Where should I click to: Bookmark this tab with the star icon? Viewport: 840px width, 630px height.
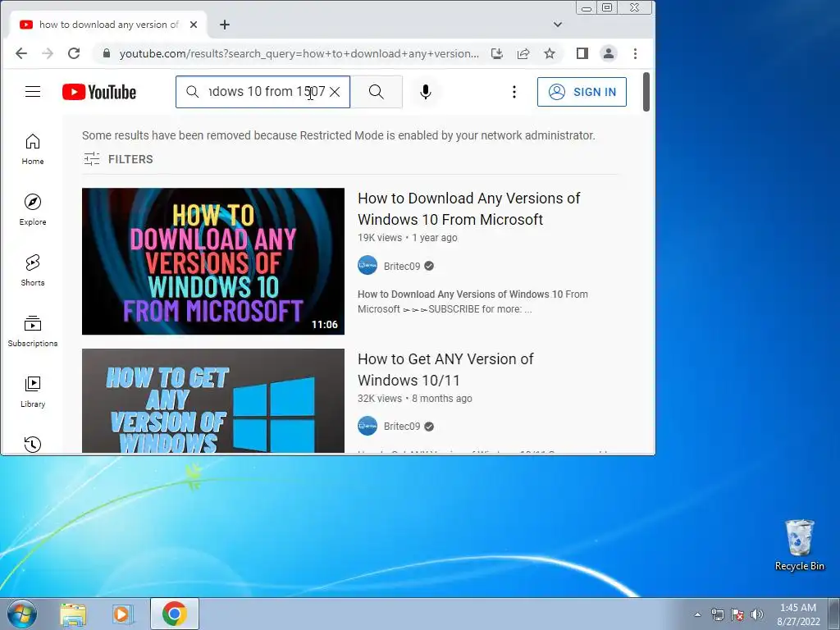click(550, 53)
